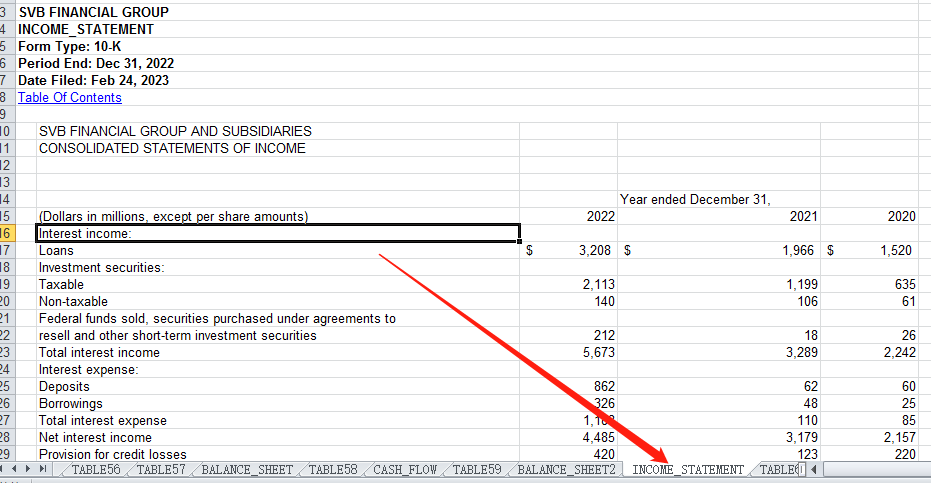This screenshot has height=483, width=931.
Task: Select the 2021 column heading cell
Action: [718, 217]
